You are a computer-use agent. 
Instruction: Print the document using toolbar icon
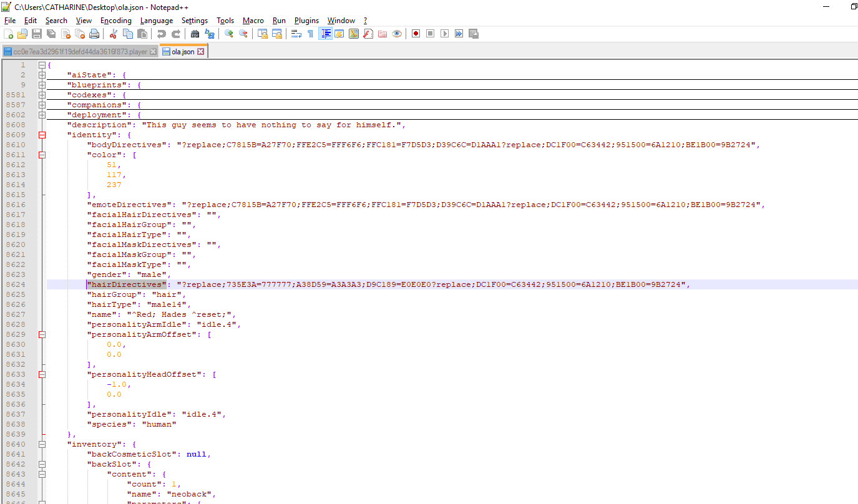pyautogui.click(x=94, y=34)
